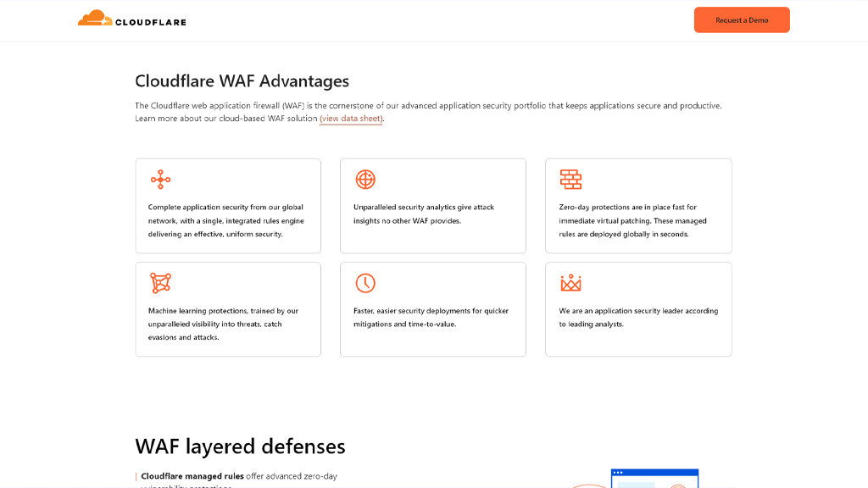
Task: Click the bold 'Cloudflare managed rules' text
Action: coord(192,476)
